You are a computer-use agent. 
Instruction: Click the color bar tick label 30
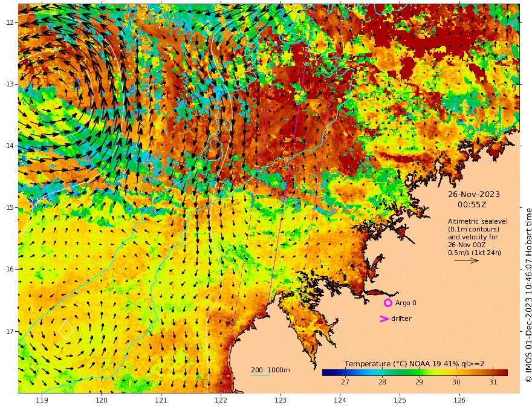456,382
